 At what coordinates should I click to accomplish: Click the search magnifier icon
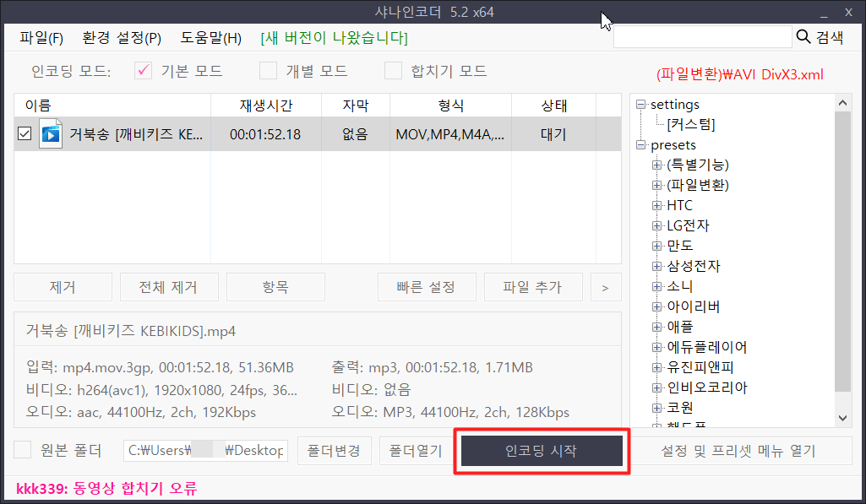pyautogui.click(x=803, y=37)
